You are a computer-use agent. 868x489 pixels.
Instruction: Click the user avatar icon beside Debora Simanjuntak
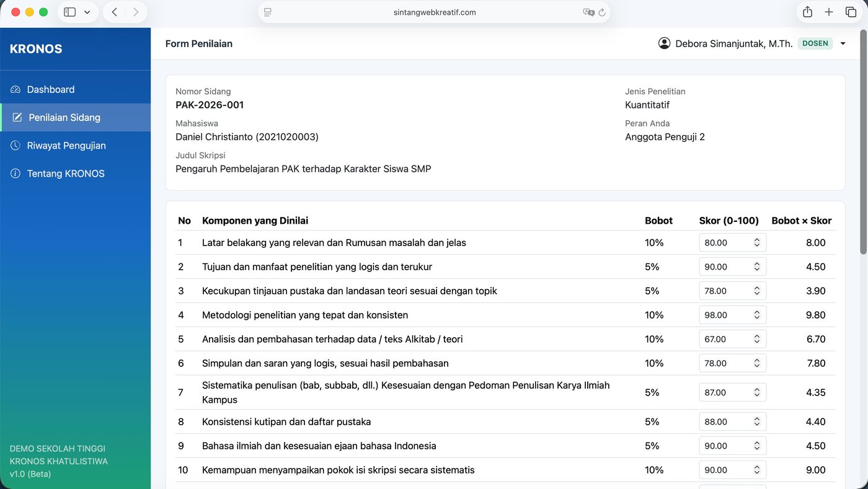(x=664, y=43)
